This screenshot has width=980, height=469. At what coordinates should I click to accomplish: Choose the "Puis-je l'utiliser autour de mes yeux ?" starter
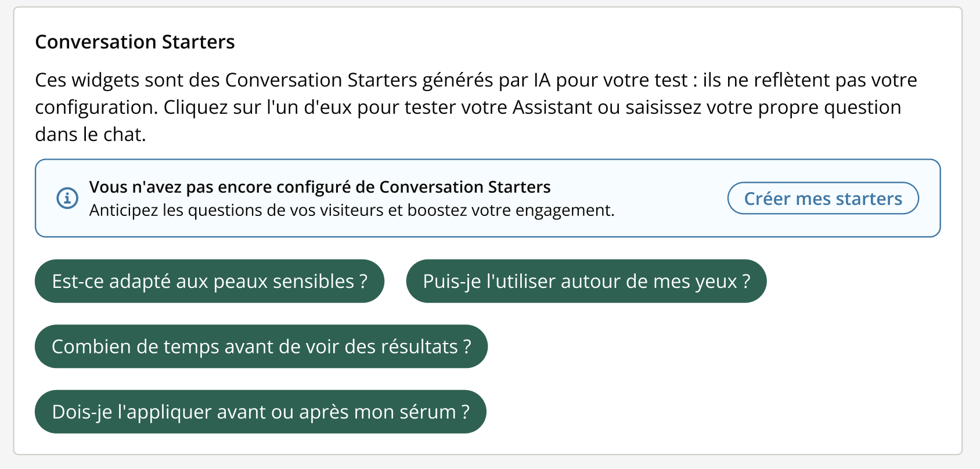(x=586, y=282)
